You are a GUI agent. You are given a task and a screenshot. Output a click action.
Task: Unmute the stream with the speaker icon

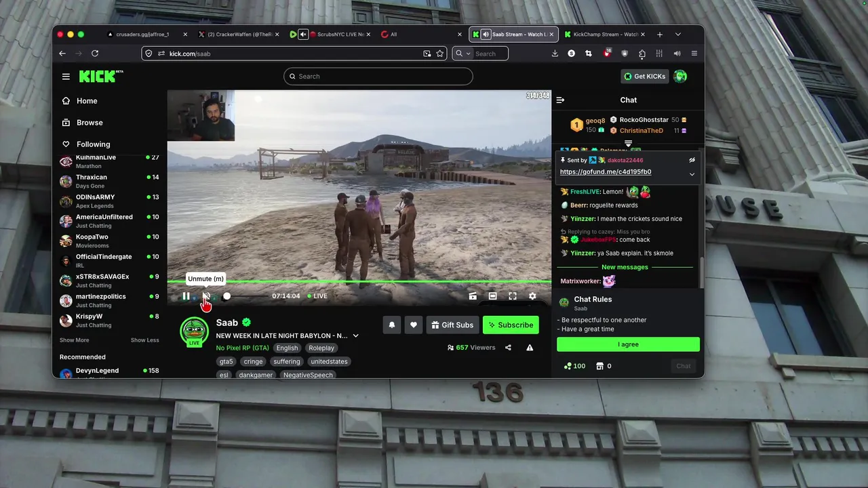pyautogui.click(x=205, y=296)
